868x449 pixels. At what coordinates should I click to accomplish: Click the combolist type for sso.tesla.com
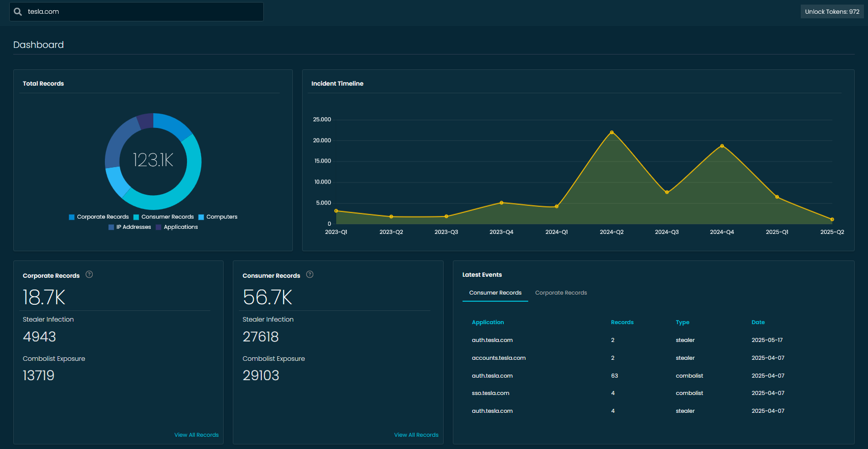click(689, 393)
